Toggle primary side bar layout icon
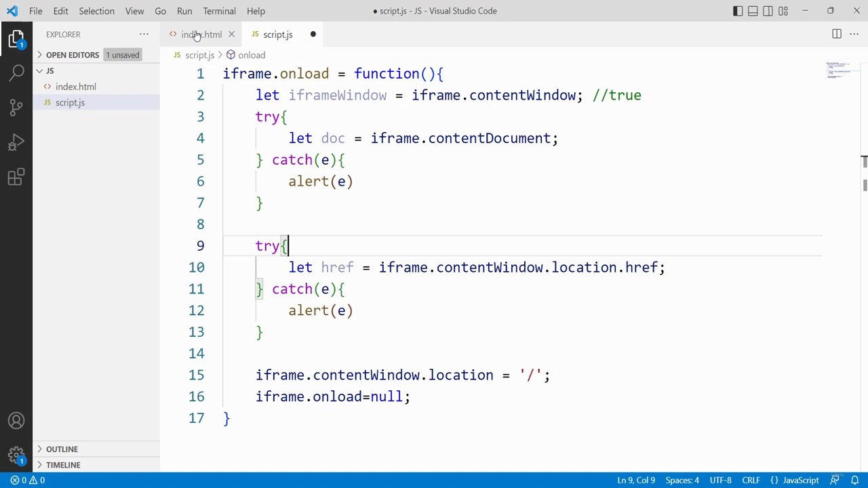This screenshot has height=488, width=868. [x=738, y=11]
